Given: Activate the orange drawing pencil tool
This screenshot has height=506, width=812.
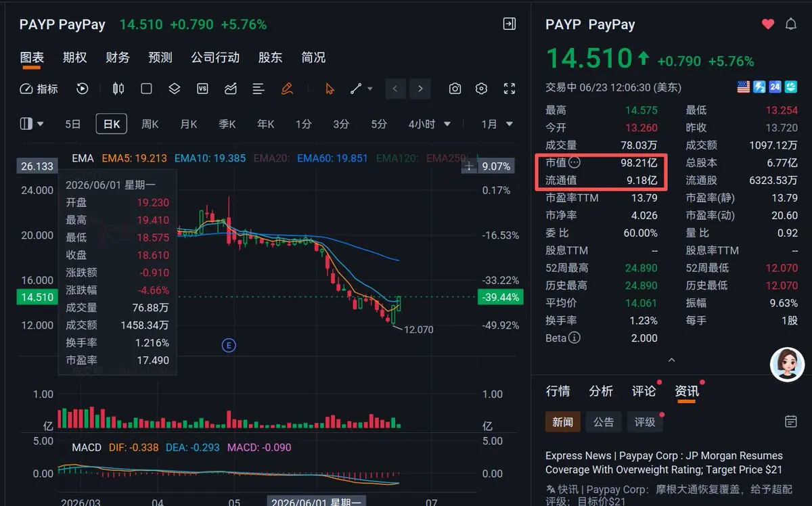Looking at the screenshot, I should [286, 89].
